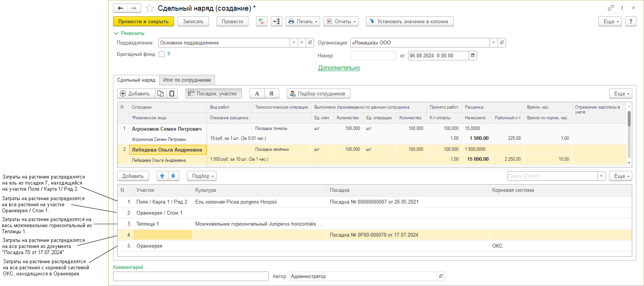Image resolution: width=644 pixels, height=286 pixels.
Task: Delete the selected employee row
Action: [172, 93]
